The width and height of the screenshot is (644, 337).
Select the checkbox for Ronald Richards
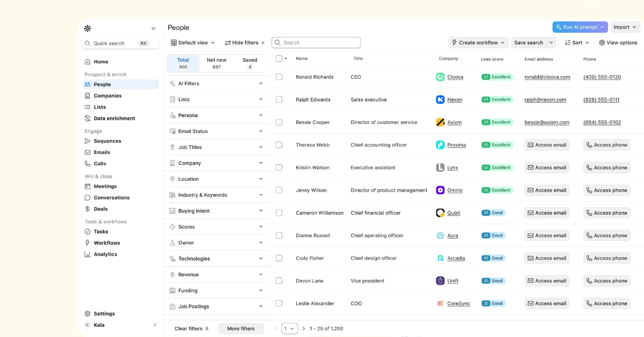coord(279,77)
